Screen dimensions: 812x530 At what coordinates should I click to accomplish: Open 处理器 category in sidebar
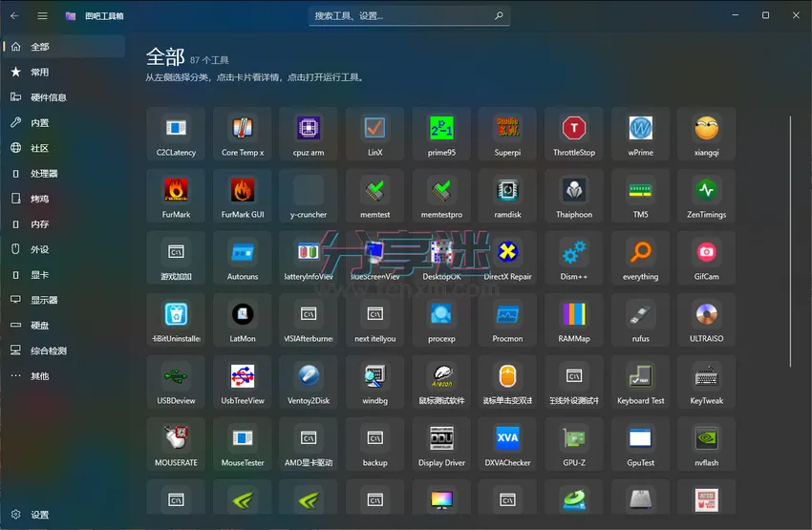tap(64, 174)
